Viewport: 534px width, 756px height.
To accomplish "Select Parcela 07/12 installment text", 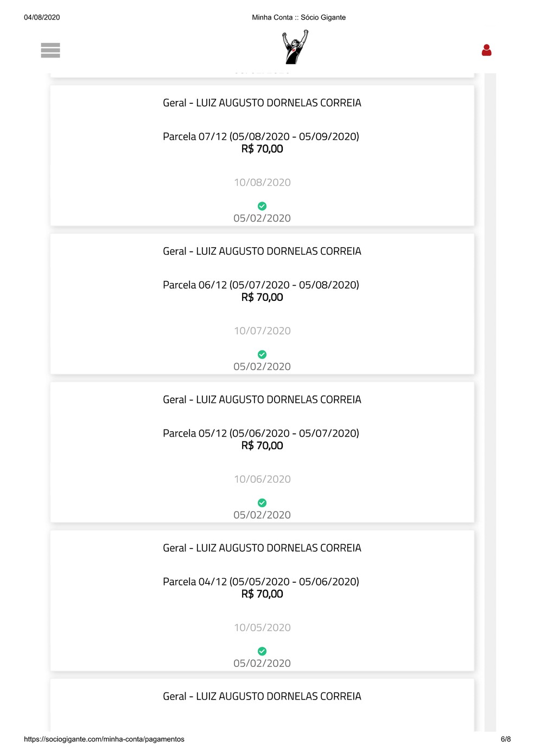I will pos(261,136).
